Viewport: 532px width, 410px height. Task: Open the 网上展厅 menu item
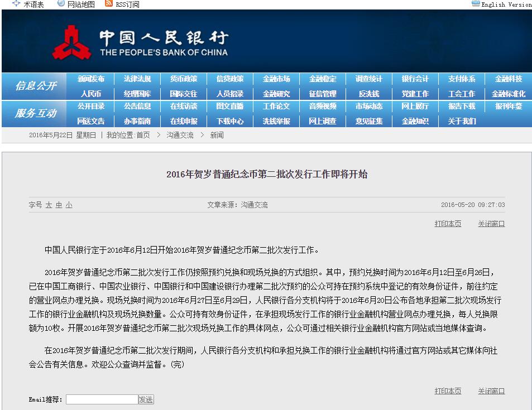[x=415, y=106]
